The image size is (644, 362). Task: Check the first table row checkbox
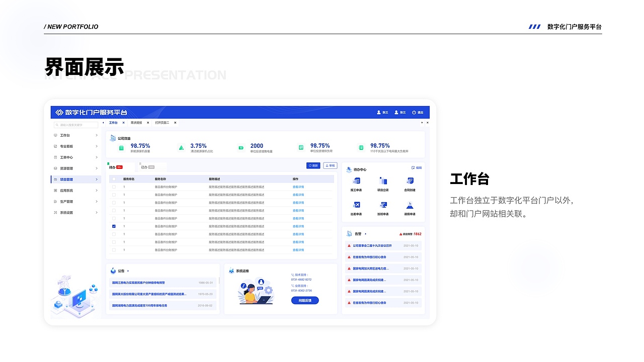click(x=114, y=187)
